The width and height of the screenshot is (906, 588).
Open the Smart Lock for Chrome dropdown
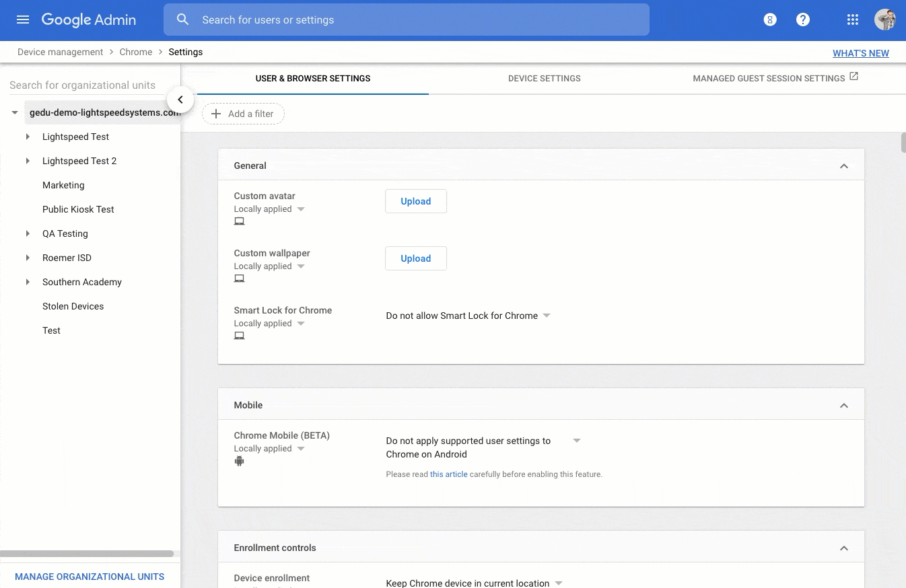tap(546, 316)
